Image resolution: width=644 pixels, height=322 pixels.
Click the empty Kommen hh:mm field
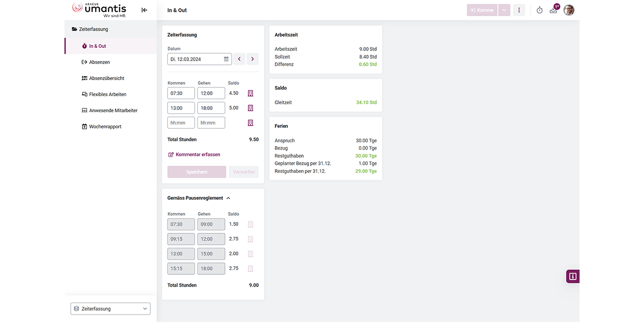(181, 123)
